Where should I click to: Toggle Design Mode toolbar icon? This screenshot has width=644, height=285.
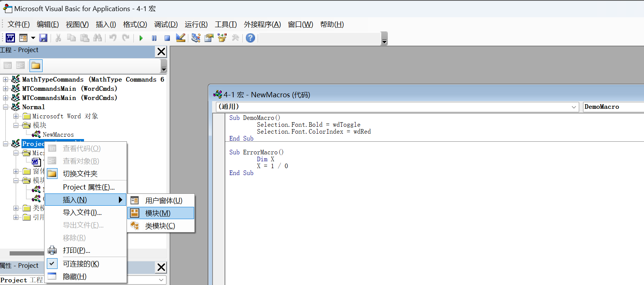(181, 38)
